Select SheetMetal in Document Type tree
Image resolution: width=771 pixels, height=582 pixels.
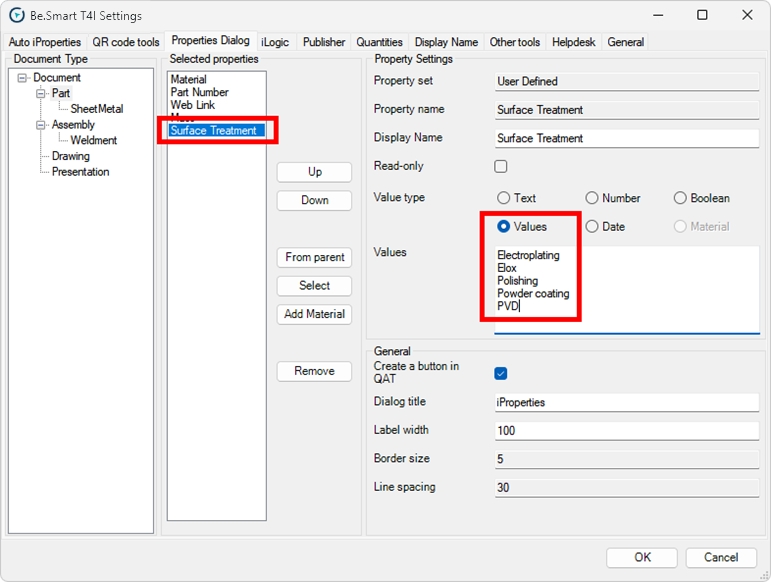[96, 109]
